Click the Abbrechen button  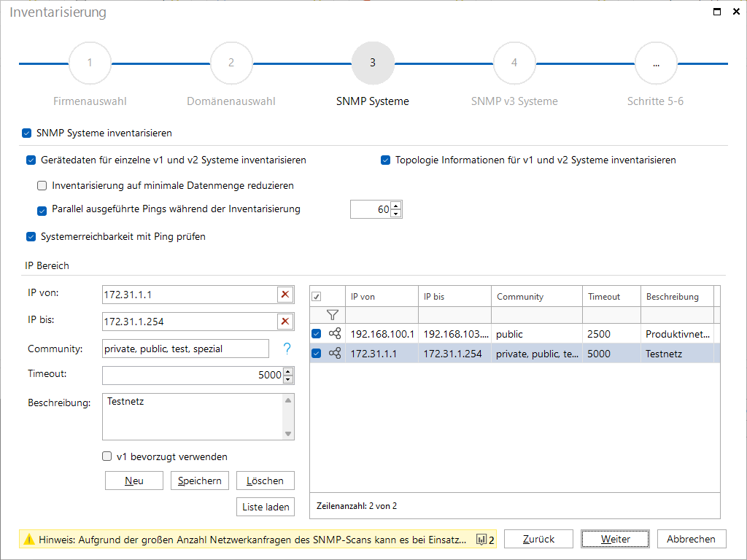pyautogui.click(x=692, y=539)
